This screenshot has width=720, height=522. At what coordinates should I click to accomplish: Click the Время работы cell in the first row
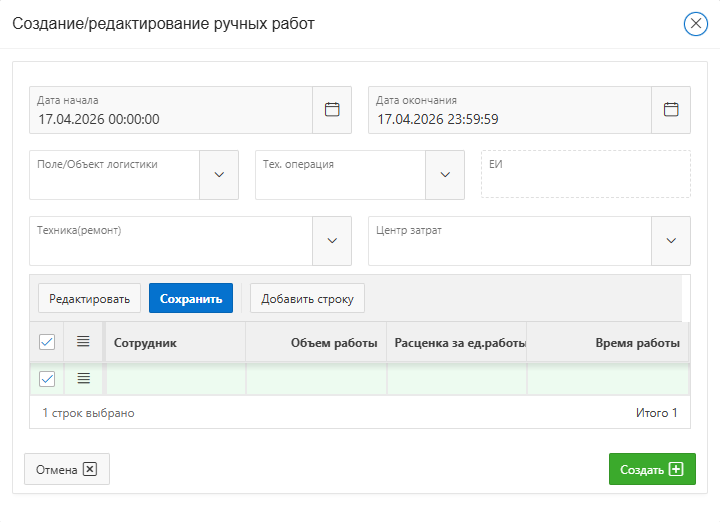pos(607,378)
